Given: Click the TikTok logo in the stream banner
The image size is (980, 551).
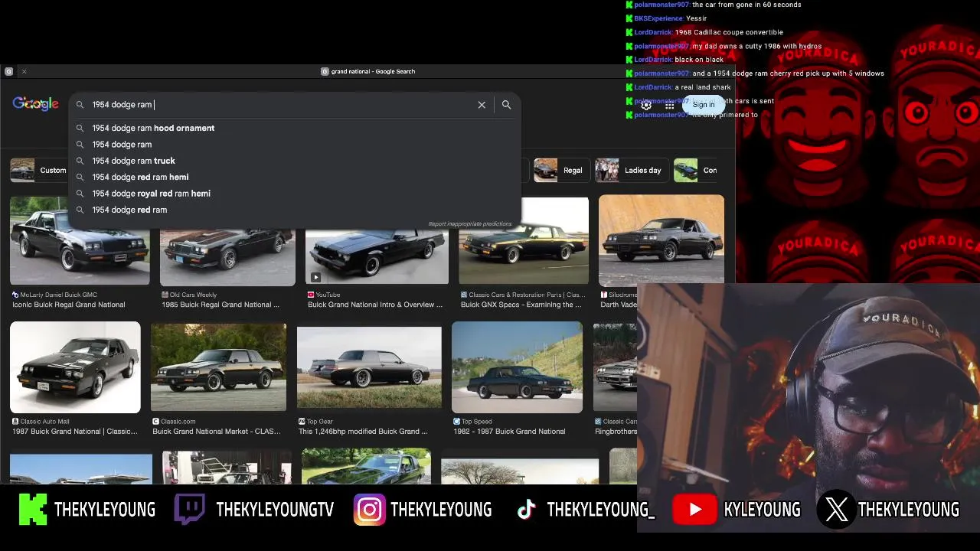Looking at the screenshot, I should 526,510.
